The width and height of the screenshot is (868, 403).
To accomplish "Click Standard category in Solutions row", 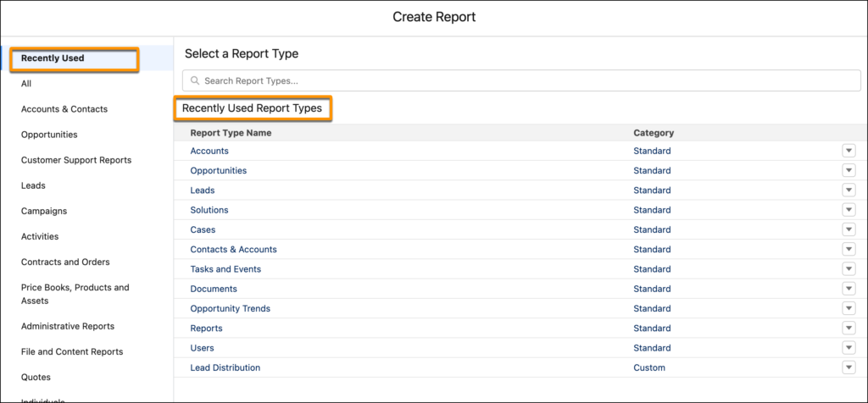I will click(x=652, y=210).
